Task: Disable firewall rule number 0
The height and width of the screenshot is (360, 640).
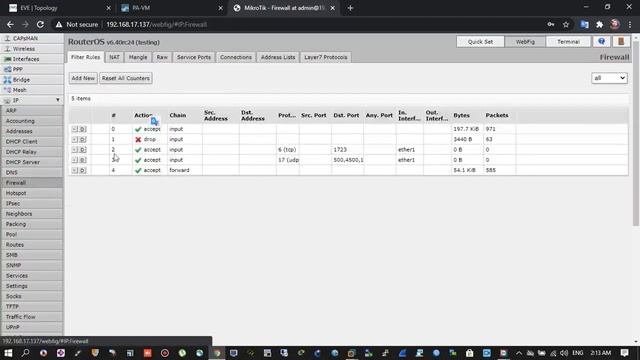Action: tap(83, 129)
